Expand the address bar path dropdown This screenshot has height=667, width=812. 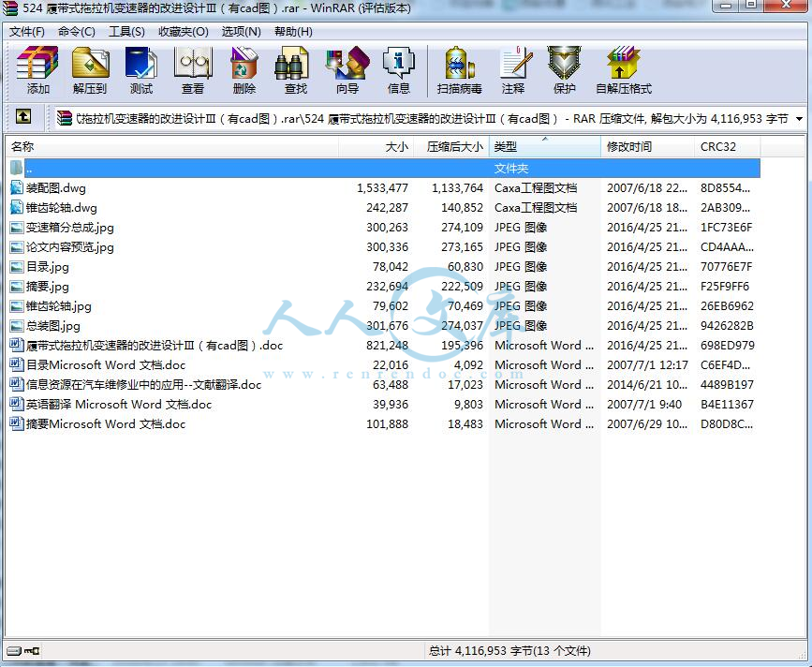[x=799, y=119]
